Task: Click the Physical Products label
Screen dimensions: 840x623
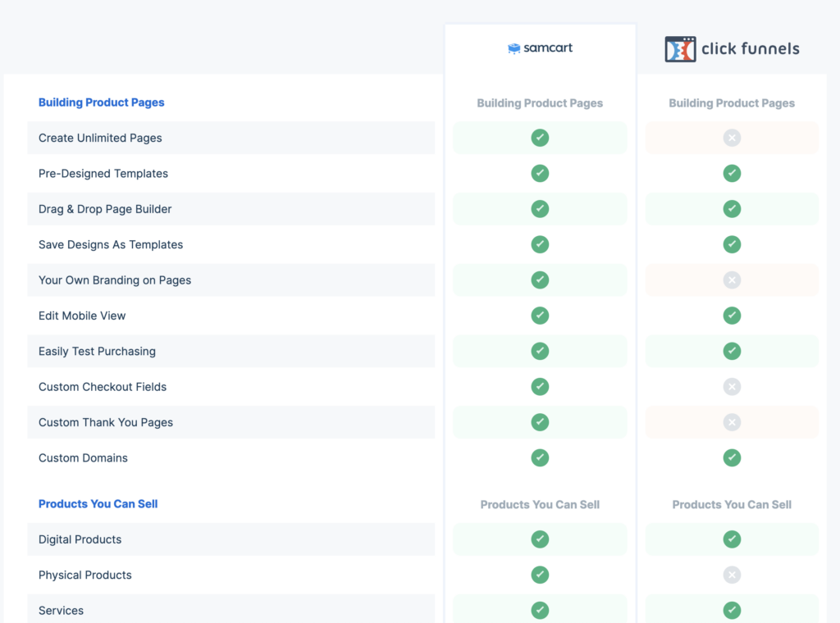Action: click(85, 575)
